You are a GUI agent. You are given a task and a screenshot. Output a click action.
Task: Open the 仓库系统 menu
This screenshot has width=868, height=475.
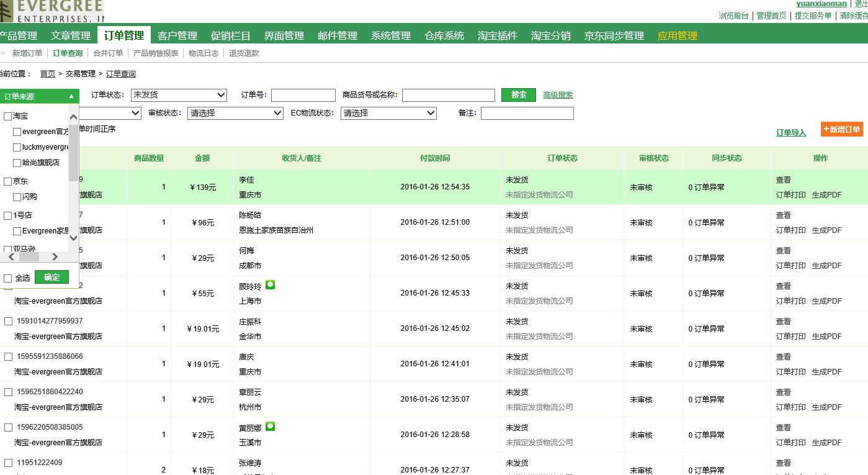pos(444,36)
